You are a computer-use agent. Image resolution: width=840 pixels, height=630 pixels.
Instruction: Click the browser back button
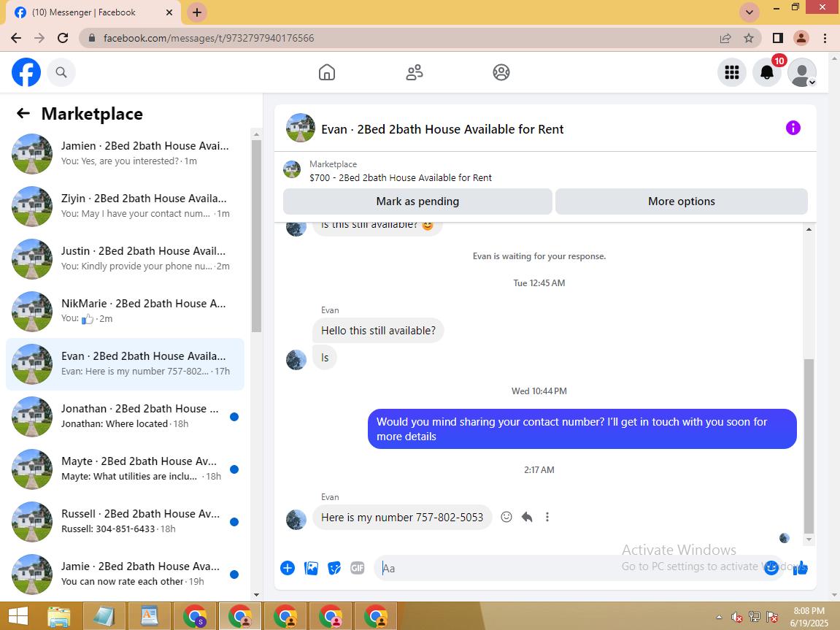pyautogui.click(x=16, y=38)
